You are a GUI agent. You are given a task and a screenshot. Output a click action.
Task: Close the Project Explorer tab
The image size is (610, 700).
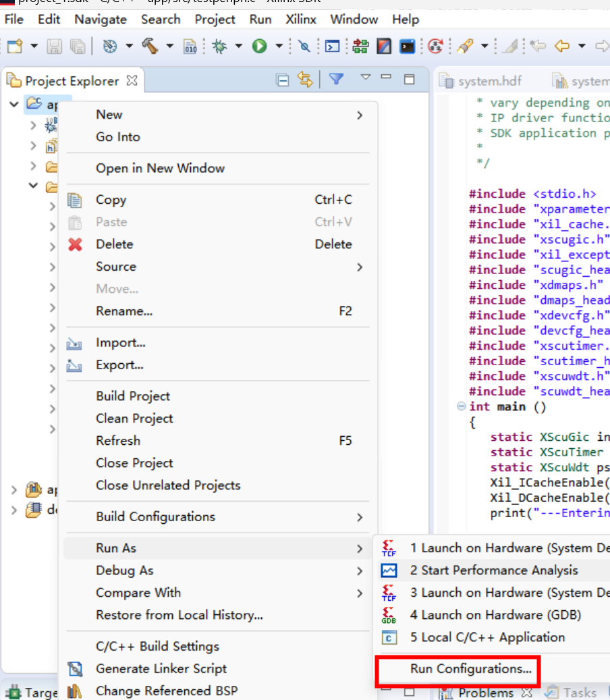132,80
